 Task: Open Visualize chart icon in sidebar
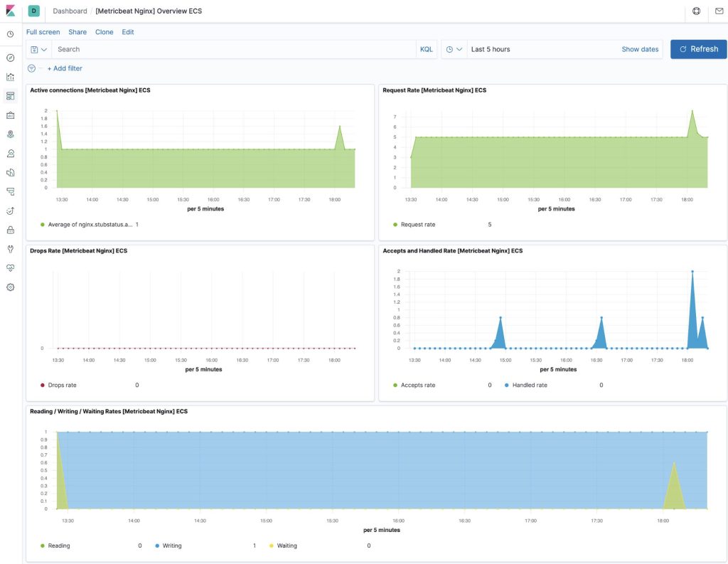10,77
